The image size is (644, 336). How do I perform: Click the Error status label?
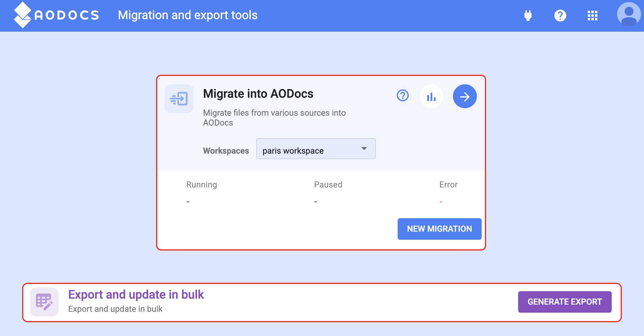click(448, 185)
